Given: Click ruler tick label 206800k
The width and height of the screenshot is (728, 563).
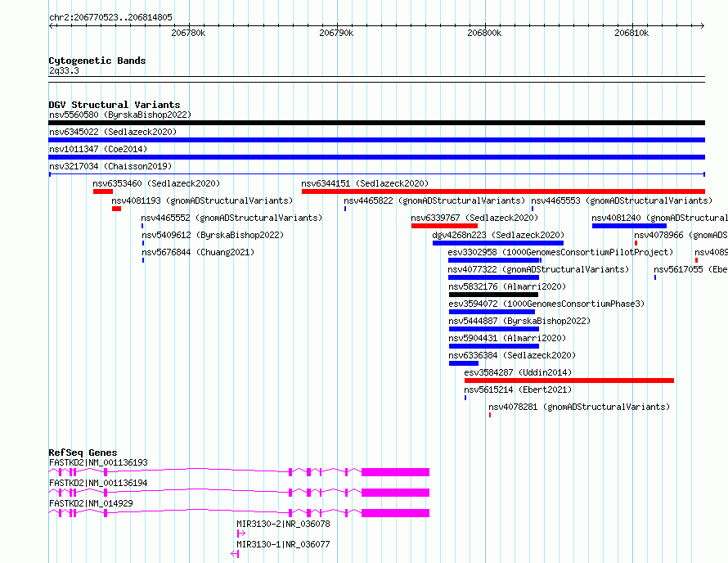Looking at the screenshot, I should (484, 33).
